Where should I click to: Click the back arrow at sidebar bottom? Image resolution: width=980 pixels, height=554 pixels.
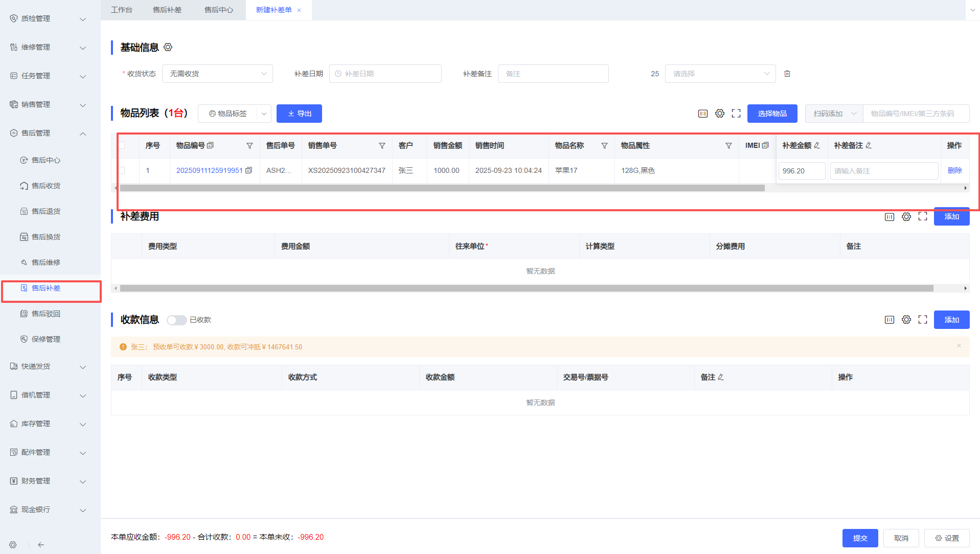click(41, 545)
